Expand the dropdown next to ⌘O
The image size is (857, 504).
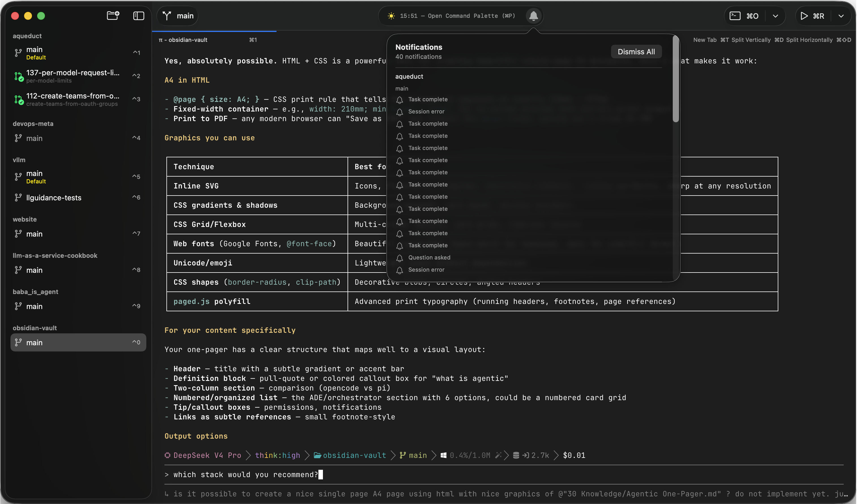click(775, 16)
